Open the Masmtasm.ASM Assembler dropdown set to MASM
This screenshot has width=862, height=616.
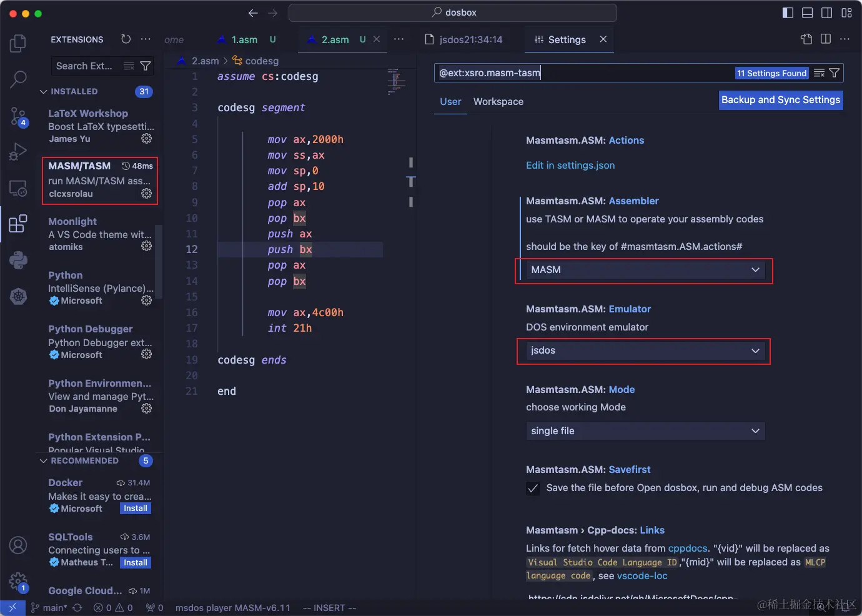(643, 270)
